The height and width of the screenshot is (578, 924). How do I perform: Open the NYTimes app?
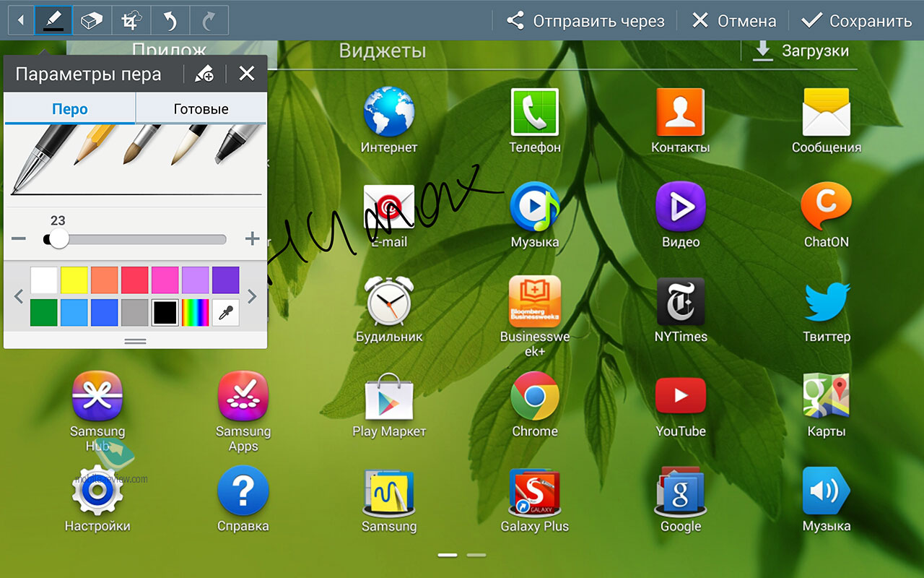(x=681, y=310)
